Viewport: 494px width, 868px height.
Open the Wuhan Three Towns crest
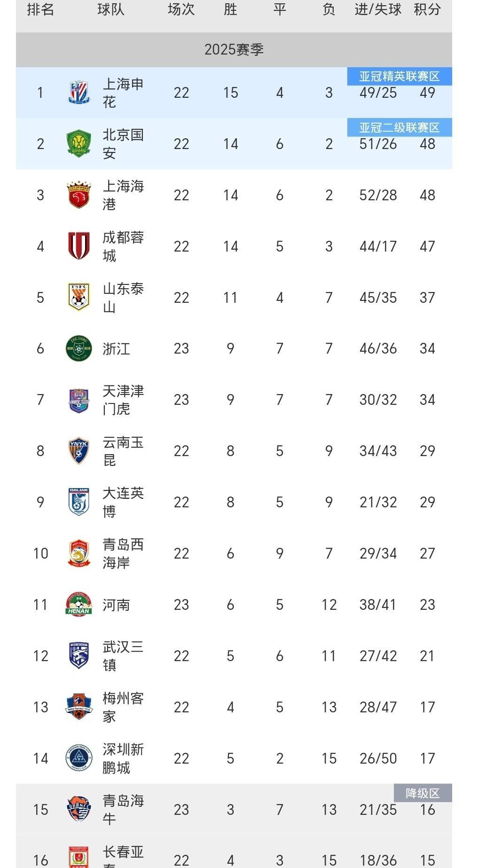point(78,655)
